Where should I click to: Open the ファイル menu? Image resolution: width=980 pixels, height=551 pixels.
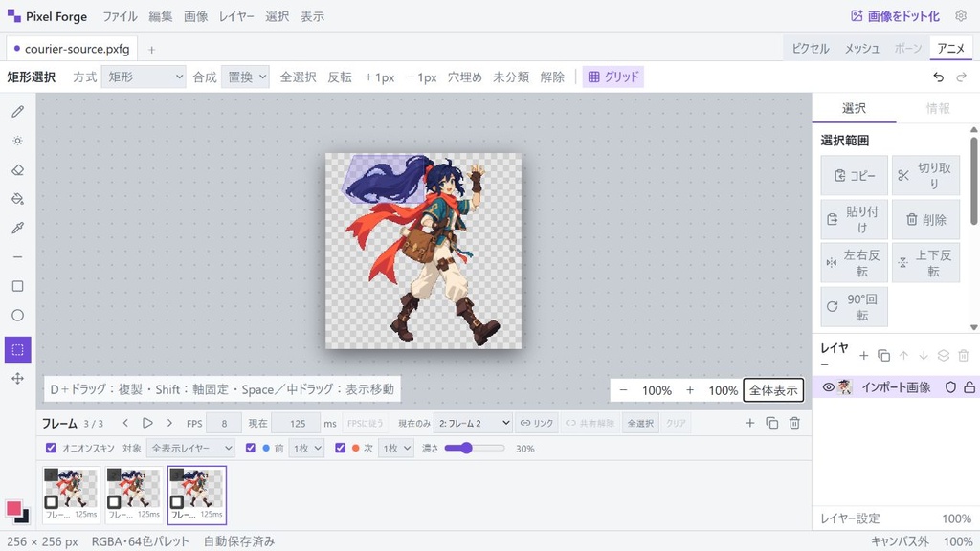[x=120, y=16]
